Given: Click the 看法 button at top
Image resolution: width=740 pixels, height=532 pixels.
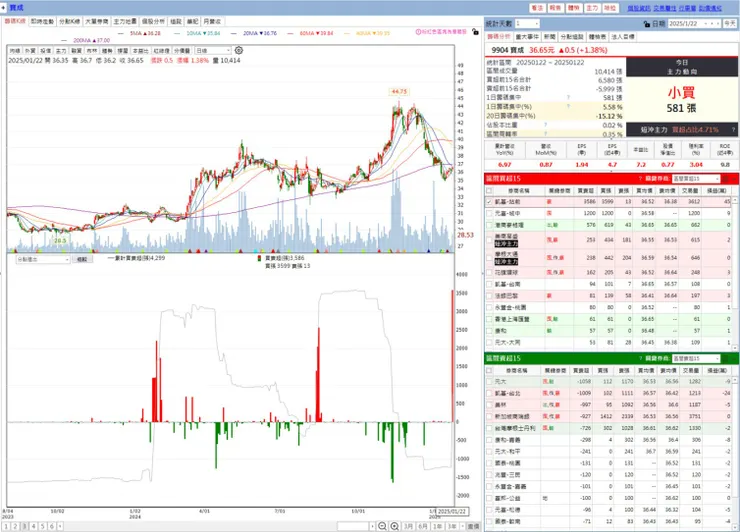Looking at the screenshot, I should (537, 8).
